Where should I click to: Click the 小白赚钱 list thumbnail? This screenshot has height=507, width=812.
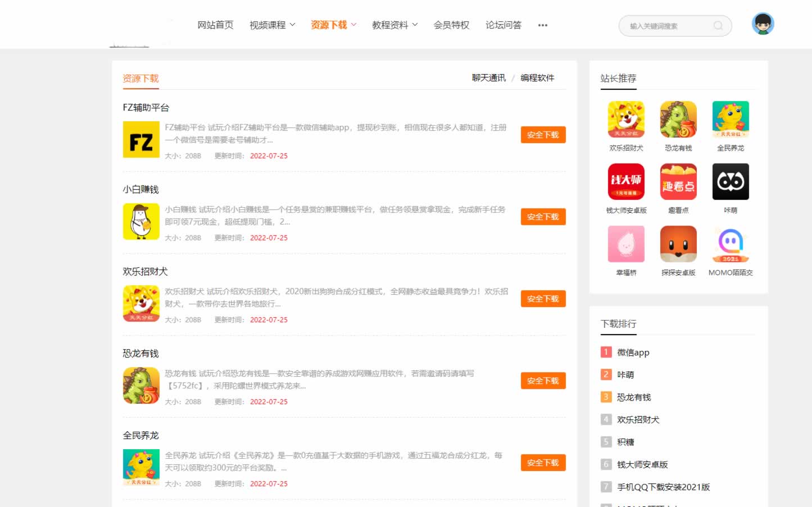pos(141,221)
